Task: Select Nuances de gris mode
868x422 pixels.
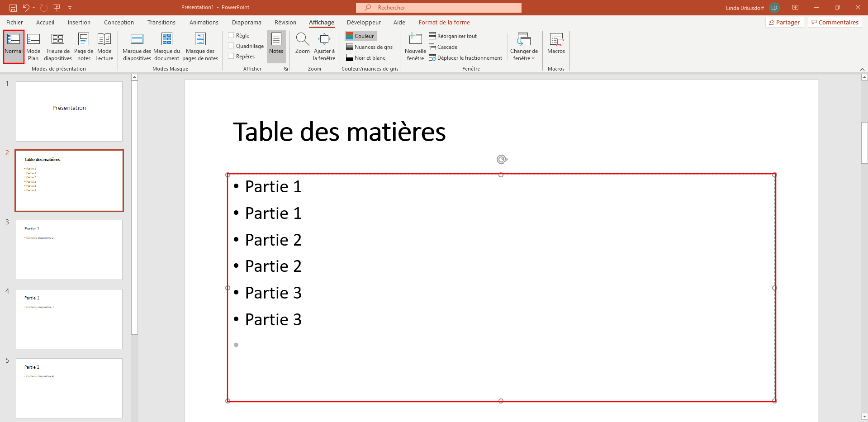Action: click(370, 47)
